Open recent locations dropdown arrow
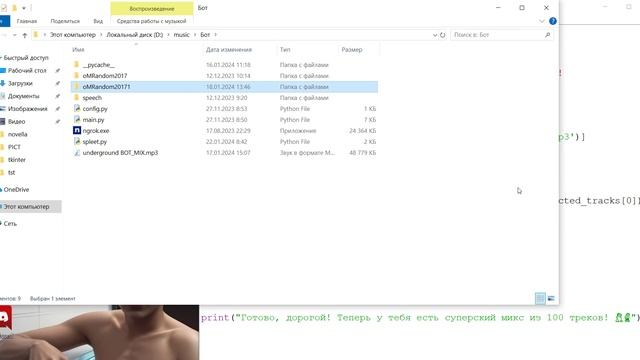The width and height of the screenshot is (640, 360). coord(15,35)
